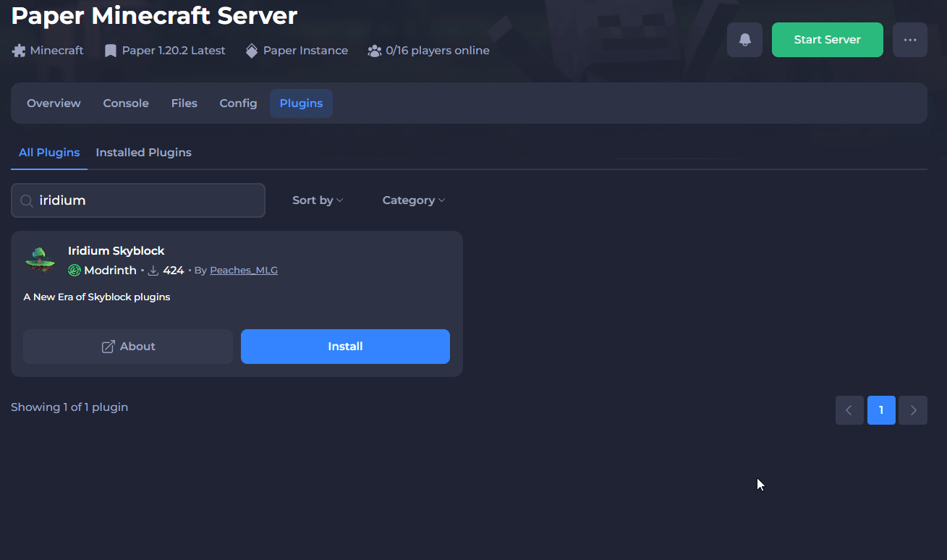The height and width of the screenshot is (560, 947).
Task: Open the Peaches_MLG author link
Action: click(243, 271)
